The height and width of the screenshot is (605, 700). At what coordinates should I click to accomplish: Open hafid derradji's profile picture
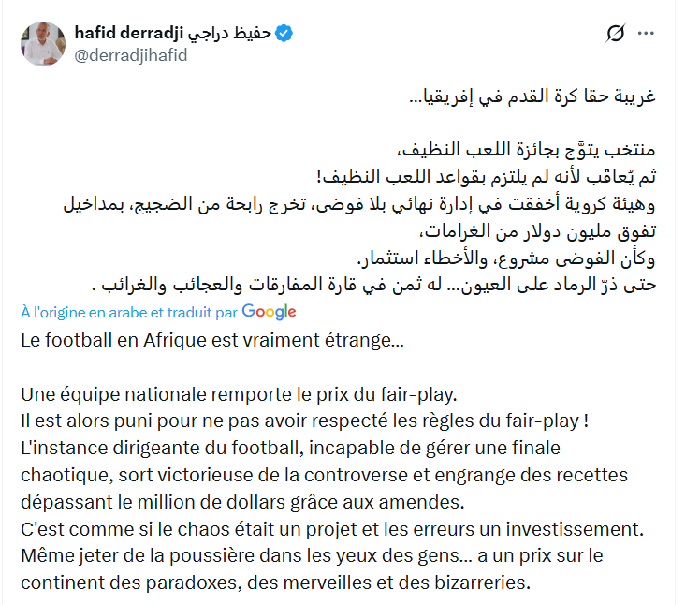coord(44,44)
